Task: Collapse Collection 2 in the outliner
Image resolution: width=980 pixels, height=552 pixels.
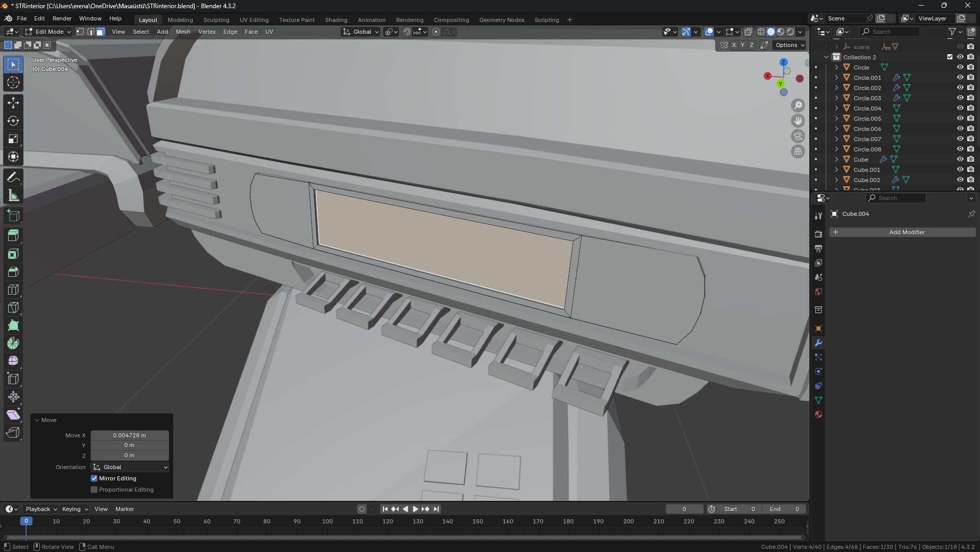Action: (827, 57)
